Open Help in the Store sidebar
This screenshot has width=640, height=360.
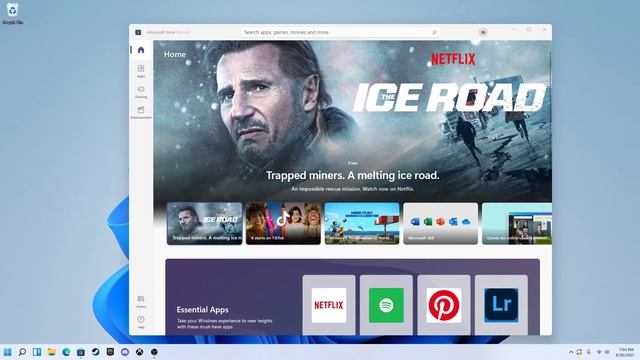point(141,322)
